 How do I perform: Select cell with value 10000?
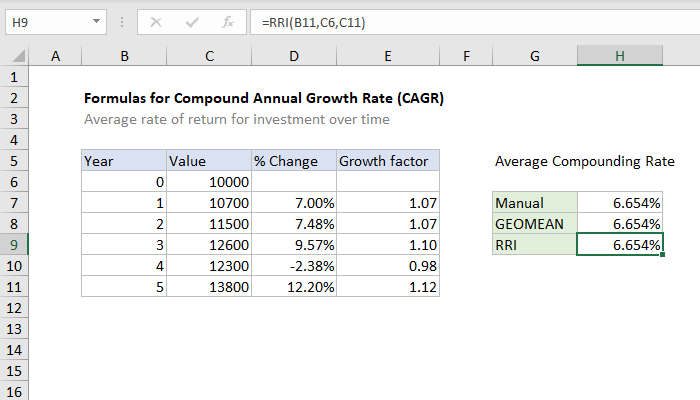209,182
